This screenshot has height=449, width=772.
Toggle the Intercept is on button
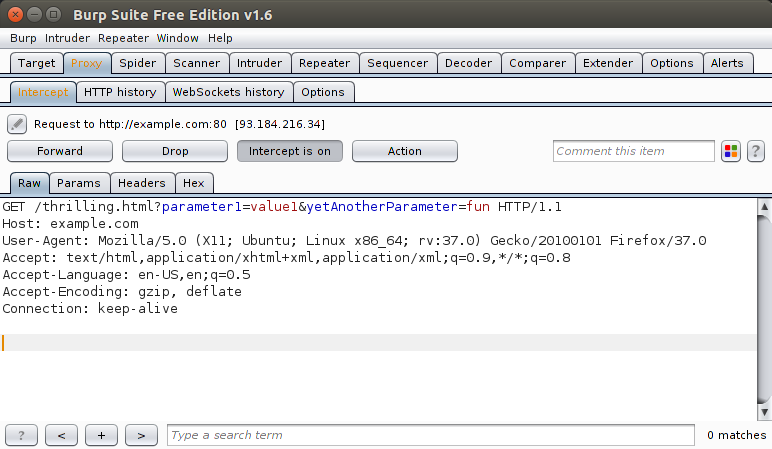coord(290,151)
